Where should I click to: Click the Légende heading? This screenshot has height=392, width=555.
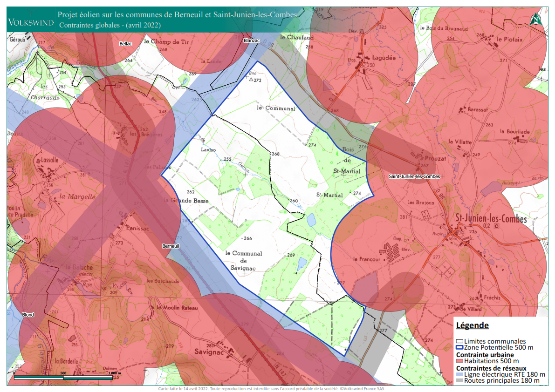pyautogui.click(x=472, y=325)
